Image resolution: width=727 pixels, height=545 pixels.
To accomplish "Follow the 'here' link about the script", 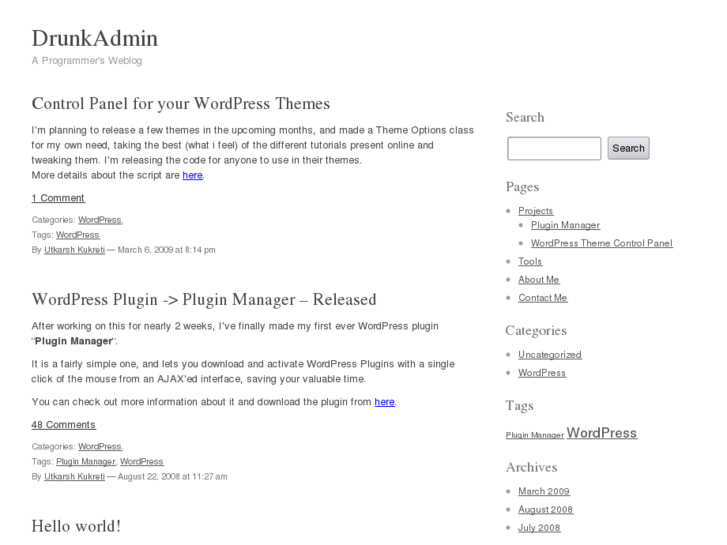I will 192,175.
